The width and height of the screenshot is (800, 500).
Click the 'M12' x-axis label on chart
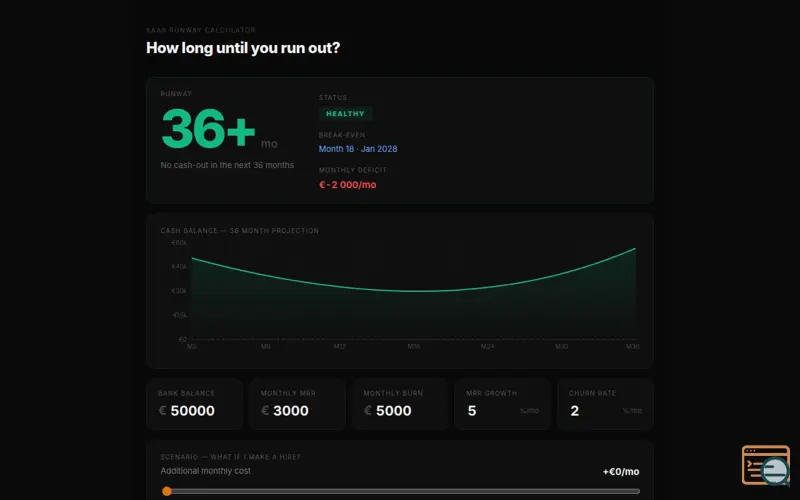339,346
